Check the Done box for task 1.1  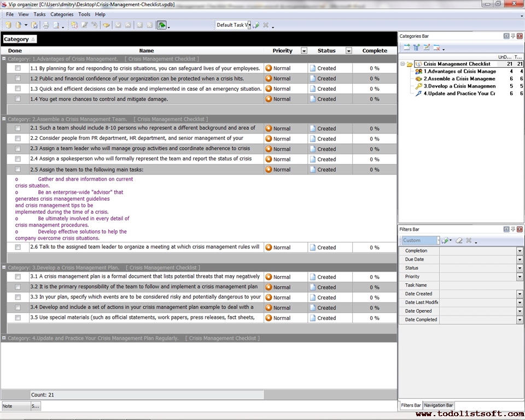click(x=18, y=68)
